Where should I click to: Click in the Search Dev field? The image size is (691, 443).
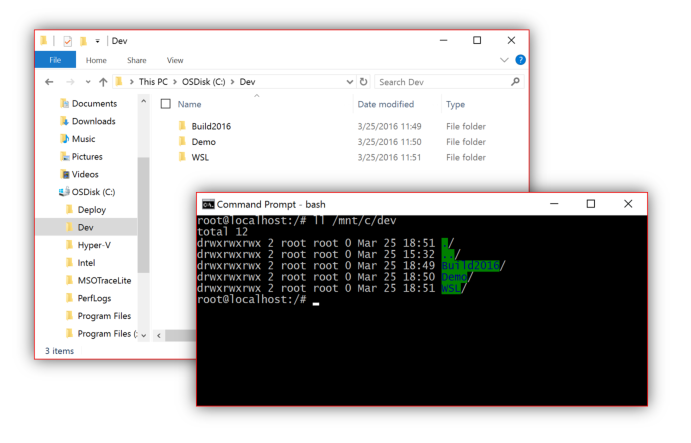coord(440,82)
